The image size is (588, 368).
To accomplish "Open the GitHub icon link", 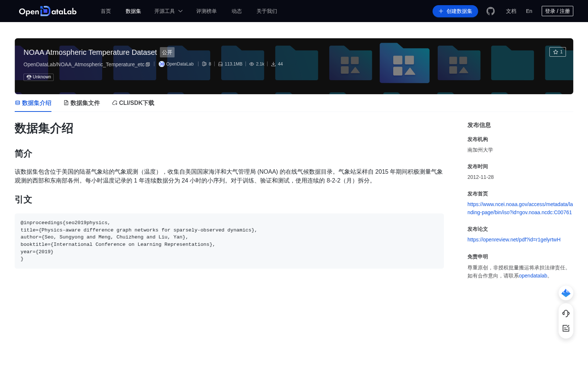I will pyautogui.click(x=491, y=11).
